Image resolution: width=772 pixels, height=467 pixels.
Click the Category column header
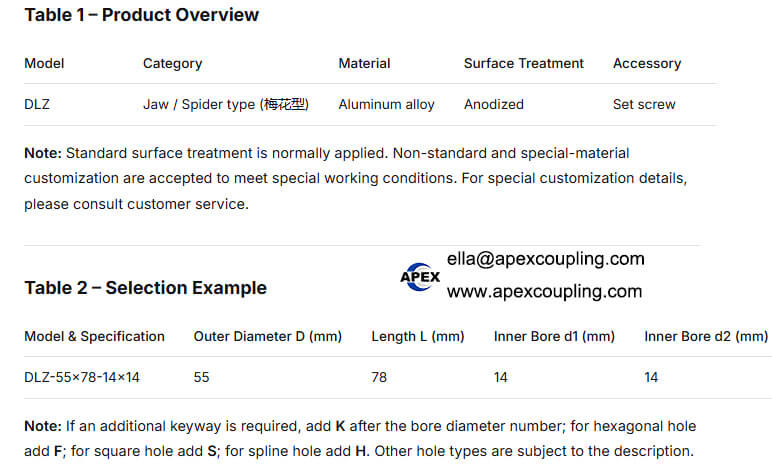click(172, 63)
